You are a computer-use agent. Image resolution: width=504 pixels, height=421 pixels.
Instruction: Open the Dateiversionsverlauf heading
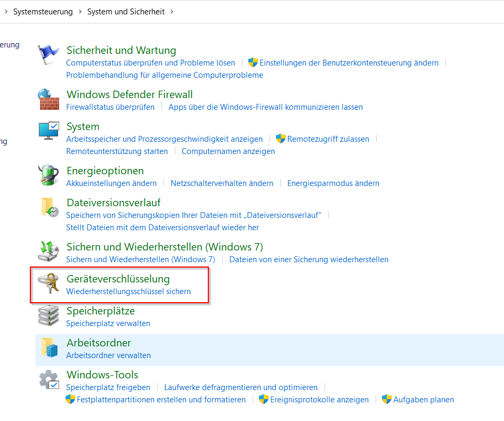(113, 203)
